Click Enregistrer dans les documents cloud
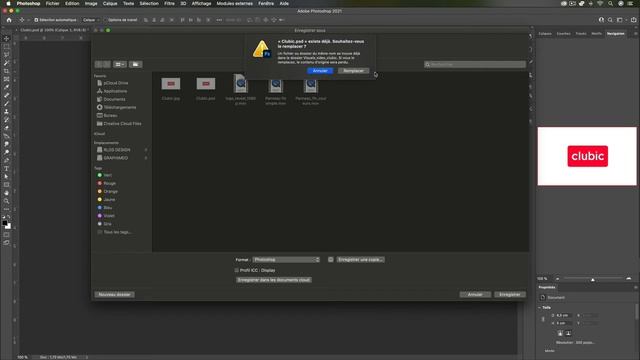640x360 pixels. [x=274, y=280]
